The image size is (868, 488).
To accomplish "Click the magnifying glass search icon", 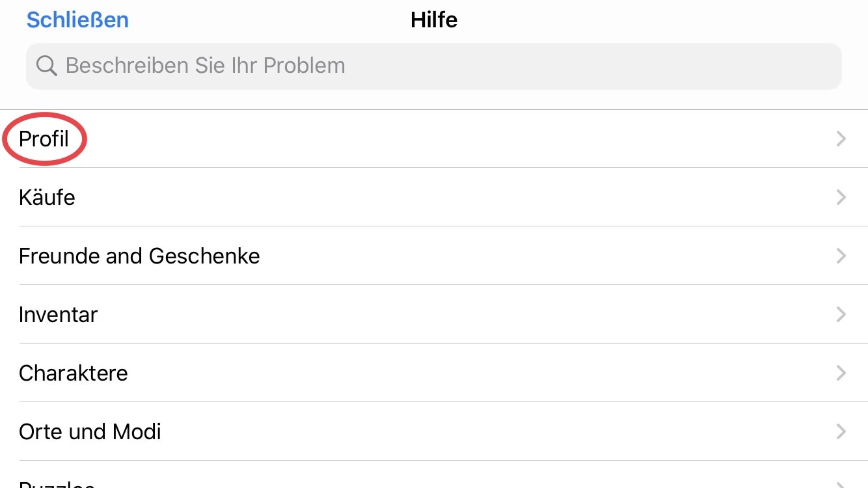I will point(46,66).
